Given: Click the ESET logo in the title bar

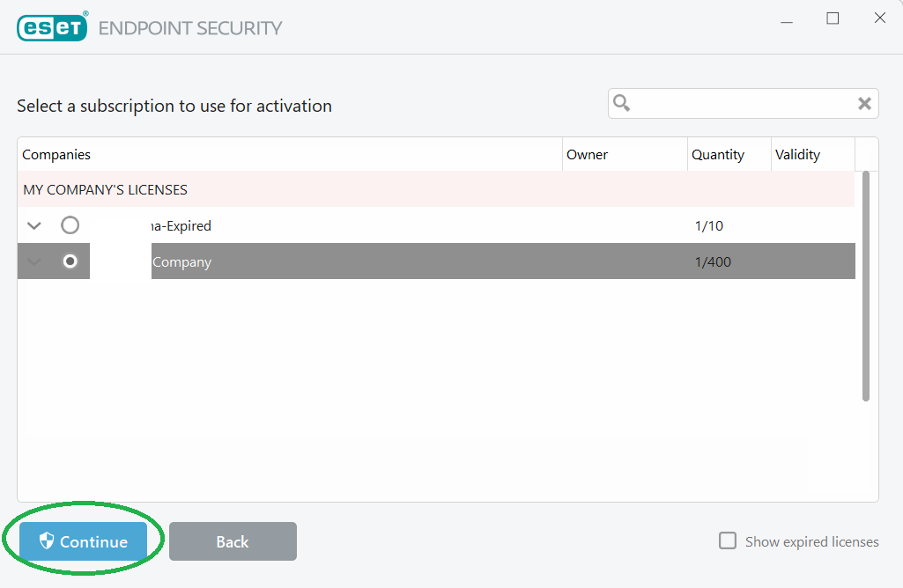Looking at the screenshot, I should coord(53,26).
